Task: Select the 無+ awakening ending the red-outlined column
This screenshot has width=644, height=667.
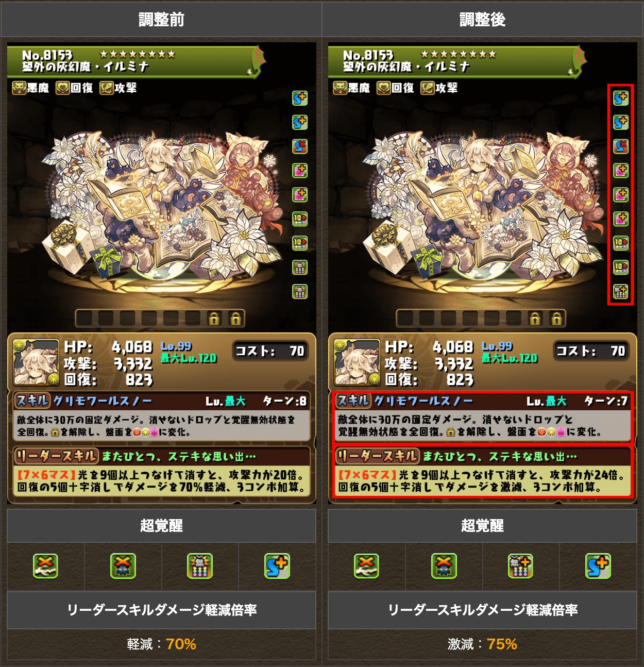Action: coord(621,291)
